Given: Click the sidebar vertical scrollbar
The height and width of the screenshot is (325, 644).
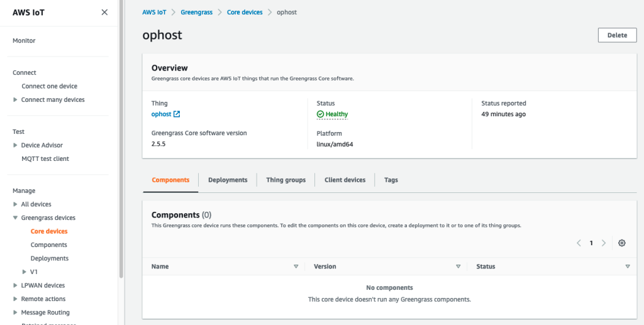Looking at the screenshot, I should point(121,140).
